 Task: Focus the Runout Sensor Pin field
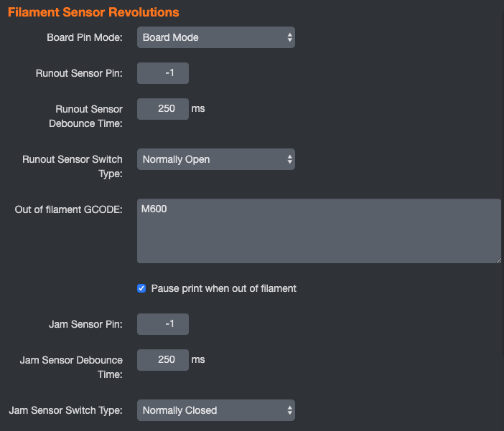pos(163,73)
